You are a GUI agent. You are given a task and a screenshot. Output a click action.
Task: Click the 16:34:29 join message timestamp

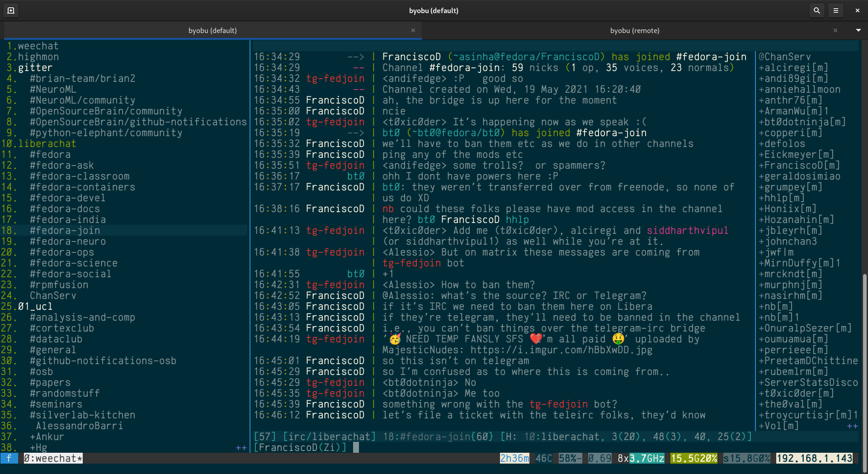point(277,57)
